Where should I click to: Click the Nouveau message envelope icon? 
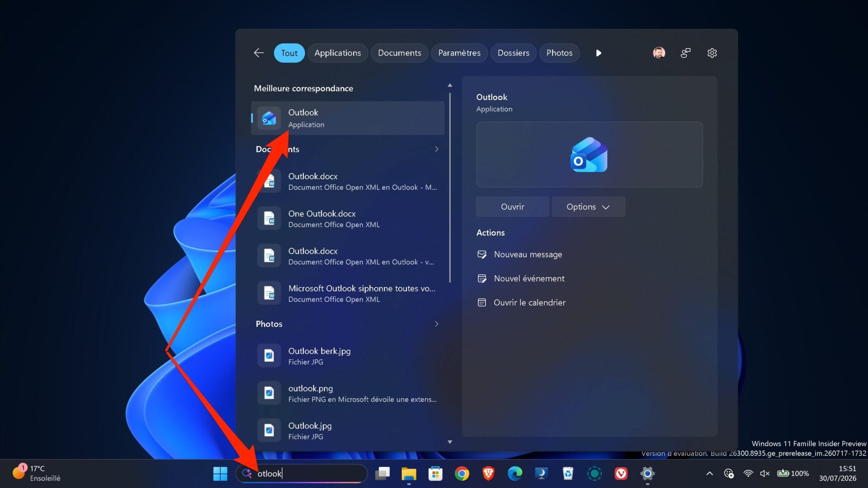click(x=482, y=254)
